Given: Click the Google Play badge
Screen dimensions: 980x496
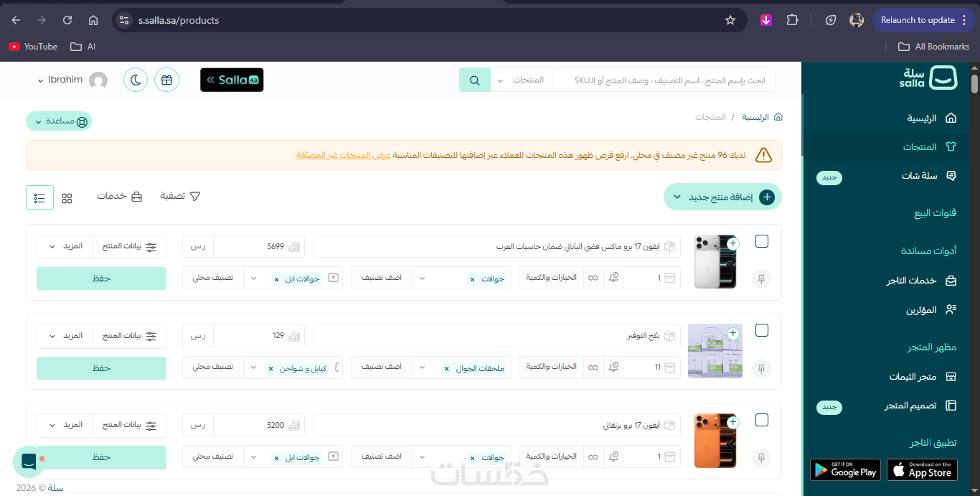Looking at the screenshot, I should pos(845,470).
